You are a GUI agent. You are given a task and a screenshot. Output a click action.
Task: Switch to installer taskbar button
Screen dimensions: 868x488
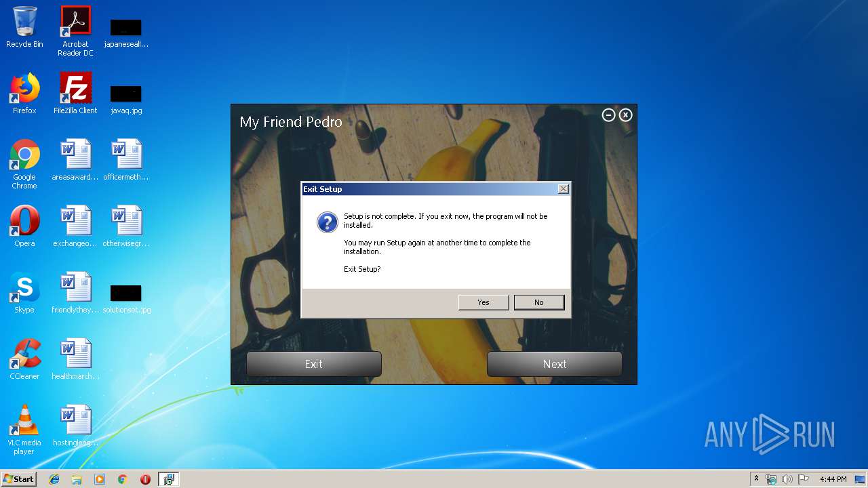coord(169,479)
